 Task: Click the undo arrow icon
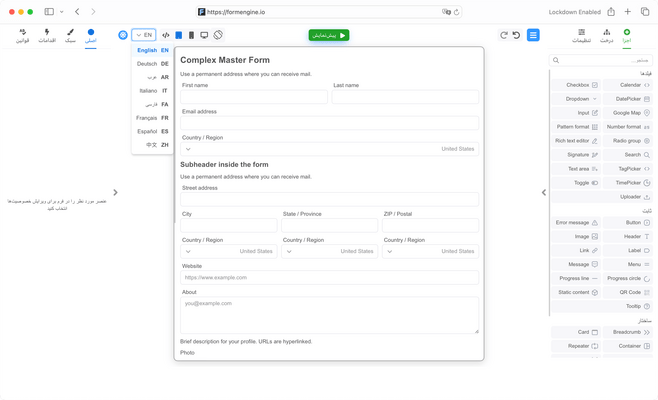(517, 35)
